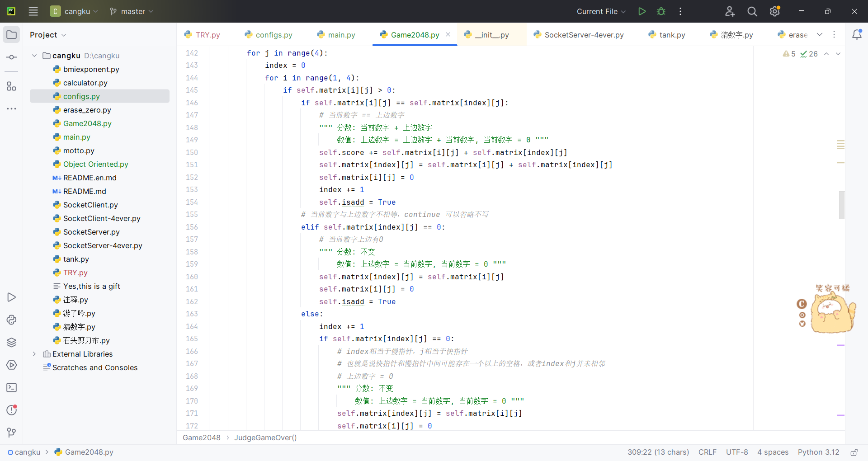Viewport: 868px width, 461px height.
Task: Toggle file read-only lock icon
Action: tap(854, 452)
